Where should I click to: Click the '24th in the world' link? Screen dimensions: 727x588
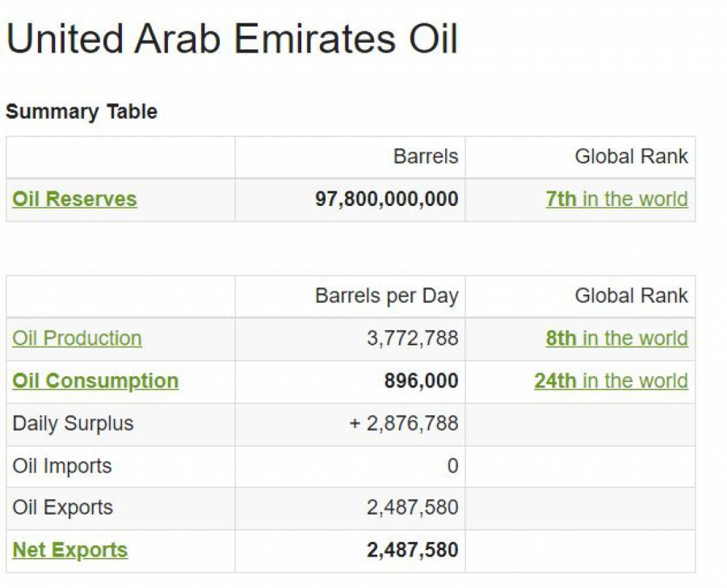point(611,381)
